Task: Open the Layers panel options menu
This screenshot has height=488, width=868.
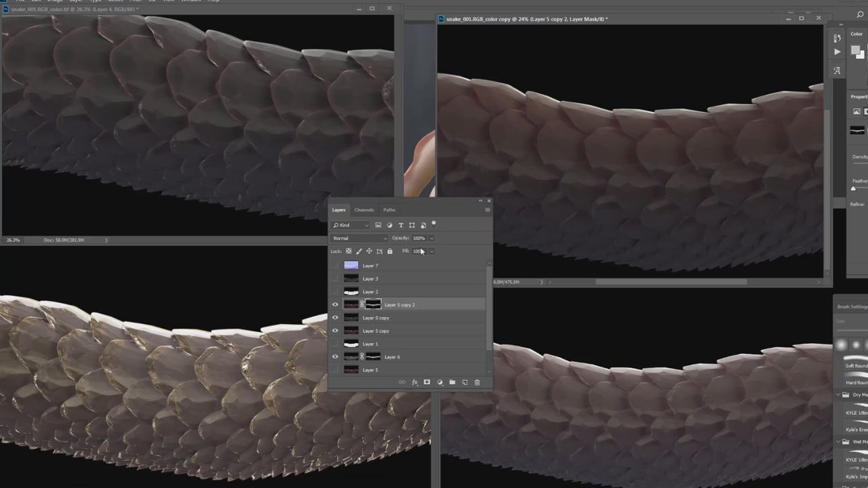Action: click(487, 209)
